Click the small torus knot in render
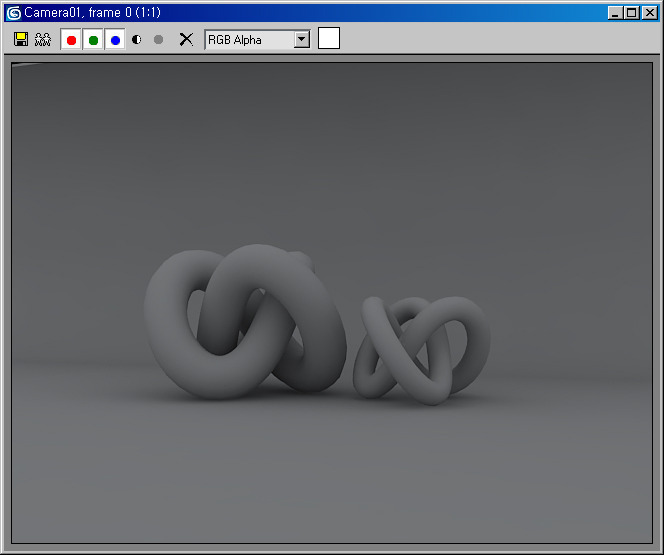 point(421,351)
